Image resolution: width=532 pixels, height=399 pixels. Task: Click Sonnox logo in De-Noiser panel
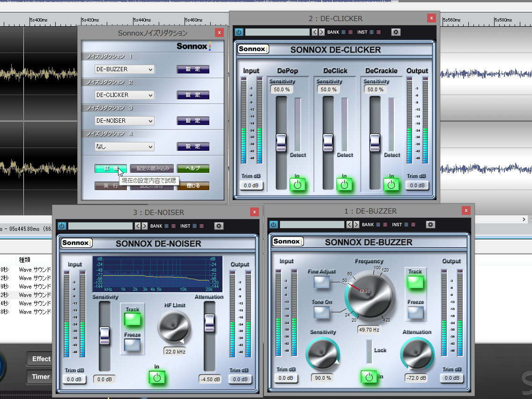pyautogui.click(x=76, y=243)
